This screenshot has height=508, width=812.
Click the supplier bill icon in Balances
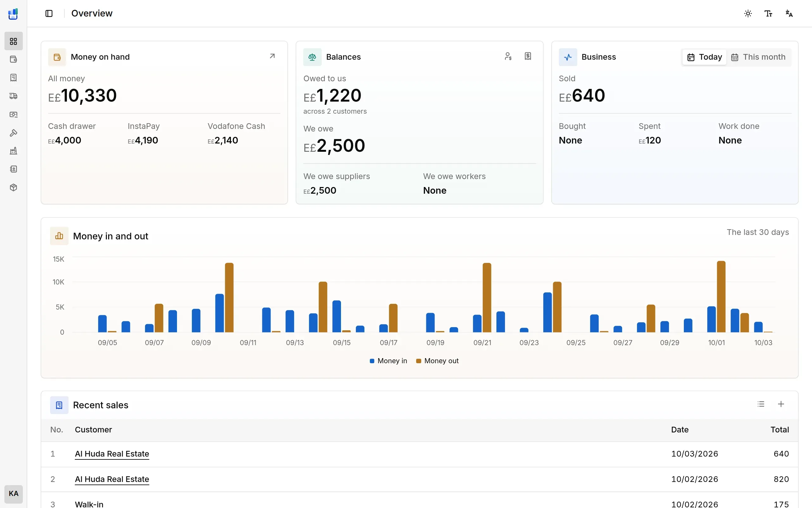pyautogui.click(x=528, y=56)
